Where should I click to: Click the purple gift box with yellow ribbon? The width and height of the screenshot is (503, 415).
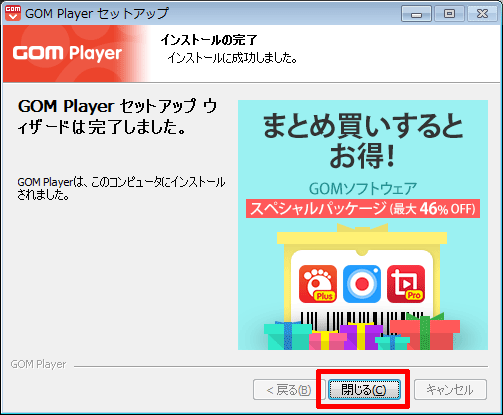[x=361, y=336]
